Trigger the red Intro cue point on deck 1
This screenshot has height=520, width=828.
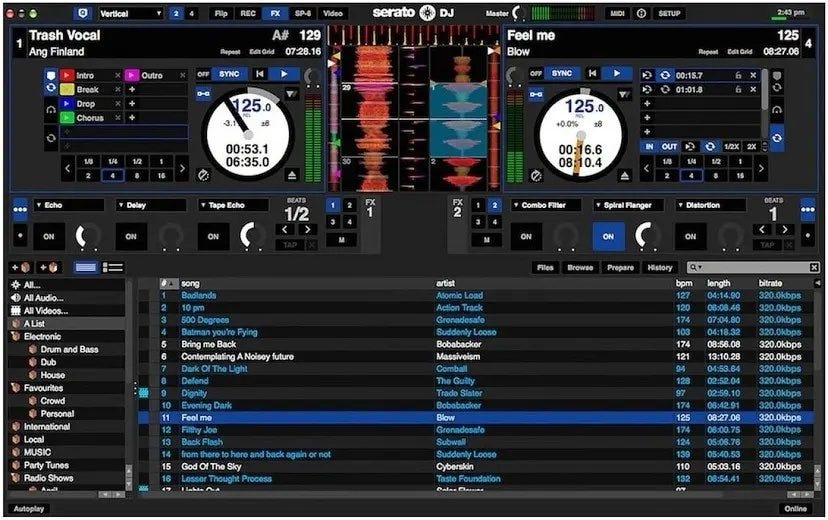point(67,75)
